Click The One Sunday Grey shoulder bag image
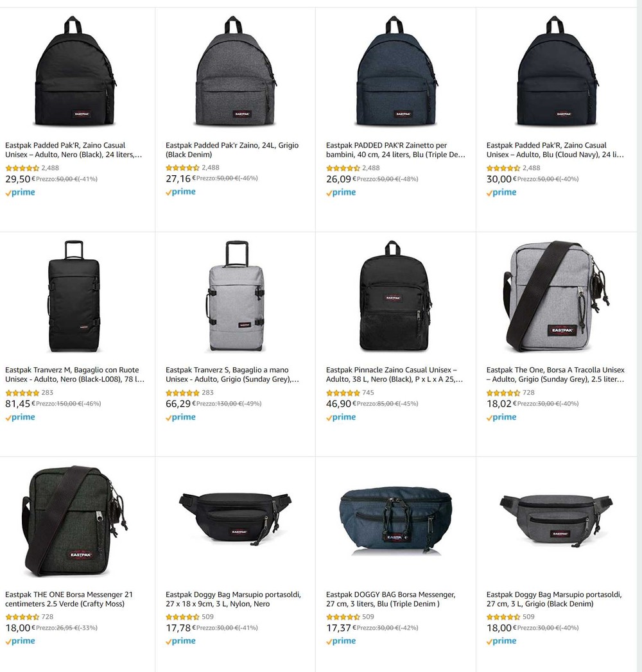 (556, 296)
